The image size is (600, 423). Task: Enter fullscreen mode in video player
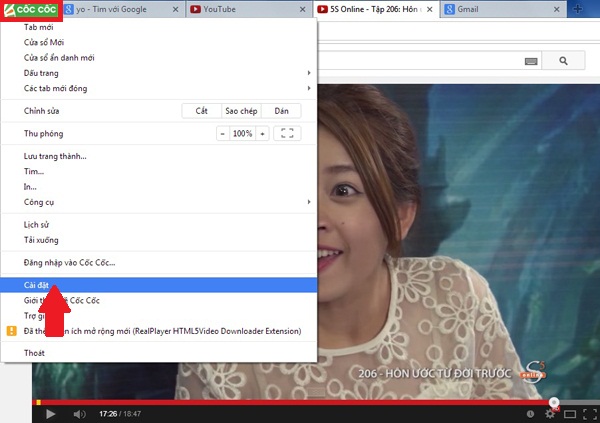pos(591,414)
